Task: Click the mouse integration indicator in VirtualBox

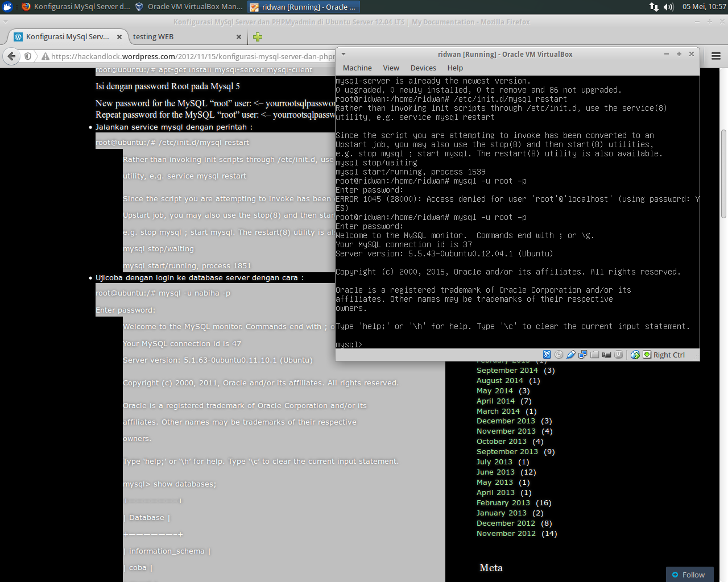Action: pyautogui.click(x=635, y=354)
